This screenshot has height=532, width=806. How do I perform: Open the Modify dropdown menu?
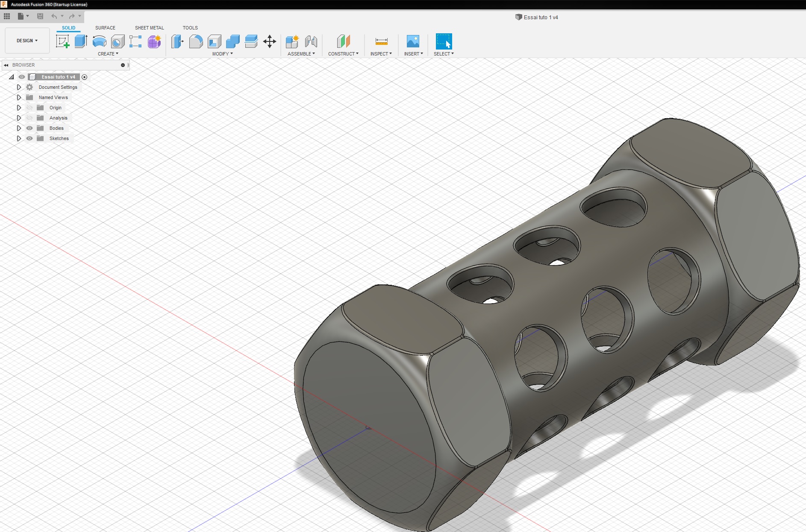[x=222, y=54]
